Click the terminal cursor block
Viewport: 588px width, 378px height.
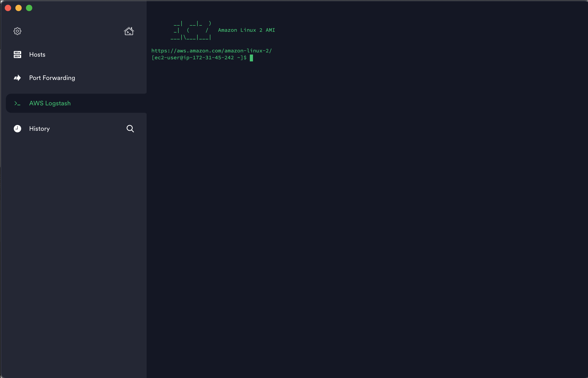[251, 58]
